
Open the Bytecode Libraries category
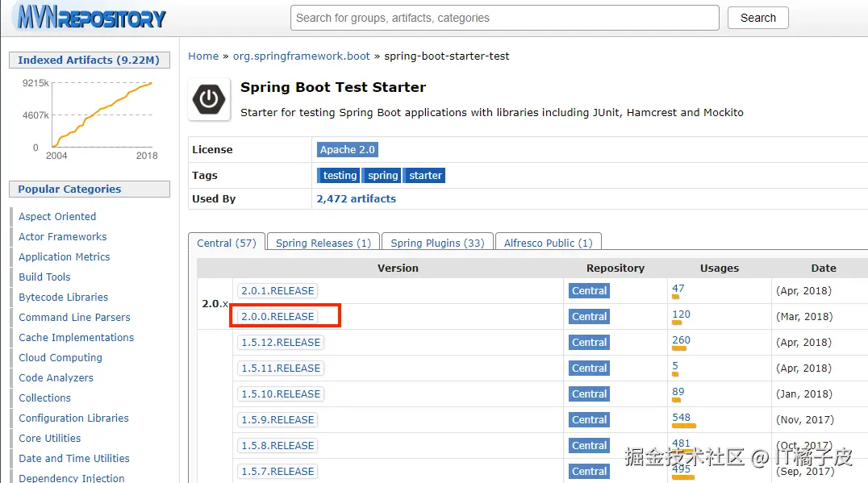(63, 297)
